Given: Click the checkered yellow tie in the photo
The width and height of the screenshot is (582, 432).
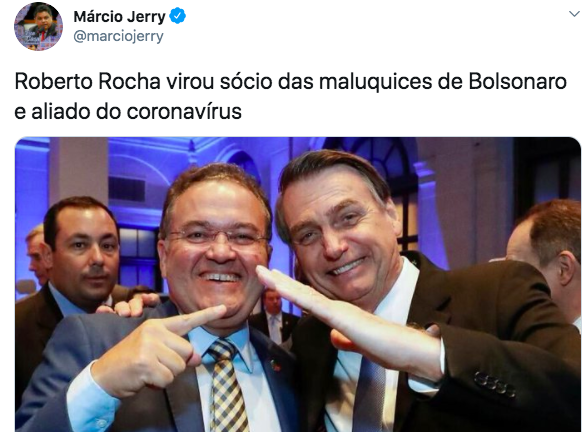Looking at the screenshot, I should click(227, 386).
